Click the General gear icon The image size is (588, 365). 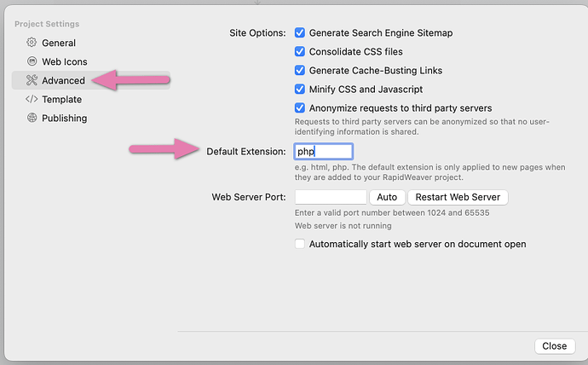click(x=32, y=43)
